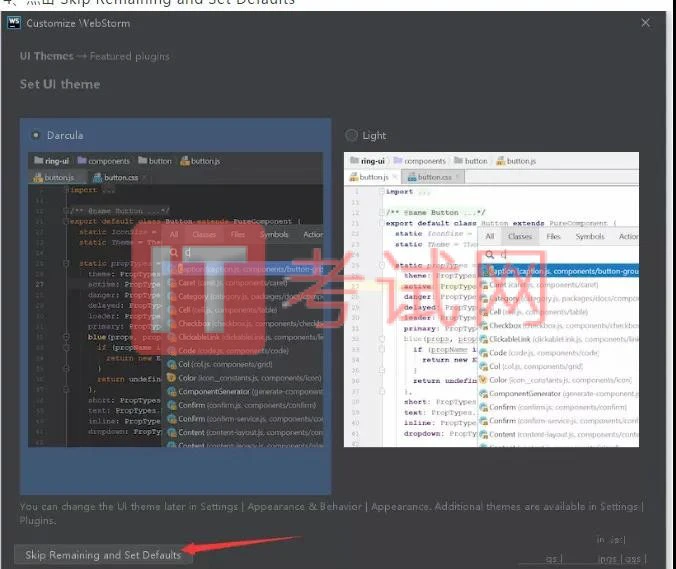676x569 pixels.
Task: Select the Darcula theme radio button
Action: (36, 135)
